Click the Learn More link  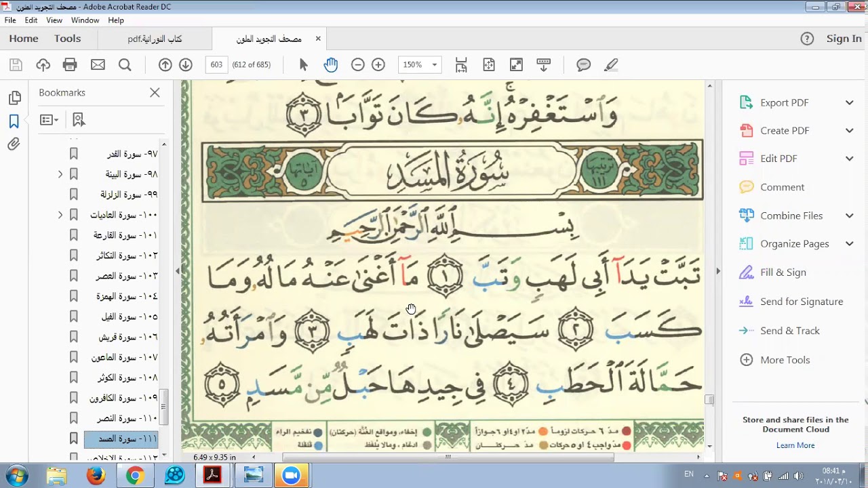tap(795, 445)
